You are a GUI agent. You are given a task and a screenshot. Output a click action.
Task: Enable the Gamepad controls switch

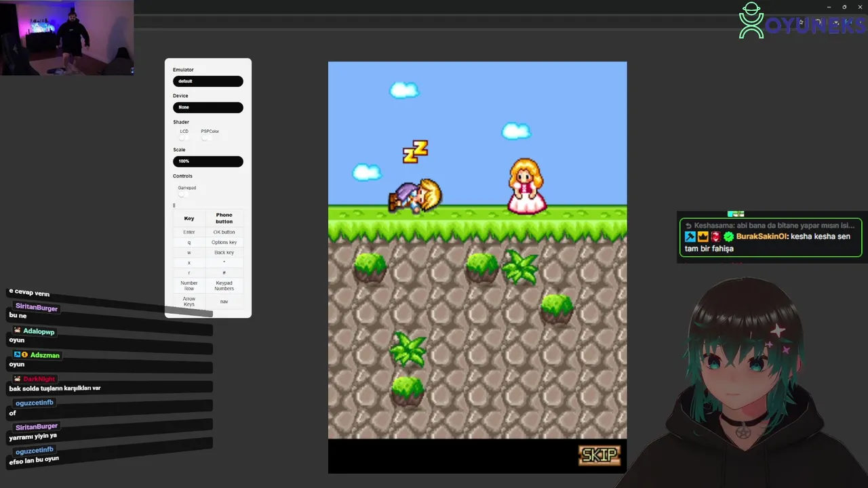click(x=184, y=195)
